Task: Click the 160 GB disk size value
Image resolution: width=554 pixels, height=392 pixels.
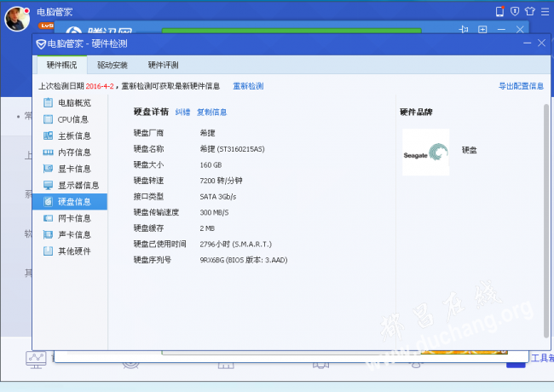Action: point(211,165)
